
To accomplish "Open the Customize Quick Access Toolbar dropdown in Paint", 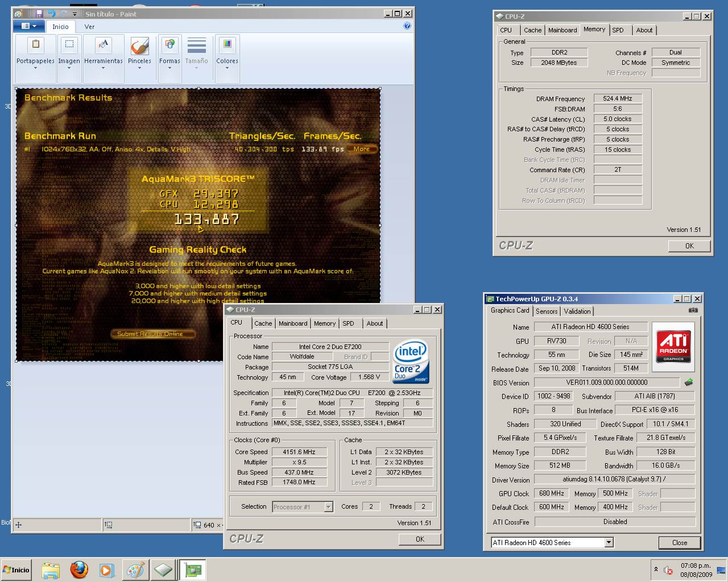I will coord(75,14).
